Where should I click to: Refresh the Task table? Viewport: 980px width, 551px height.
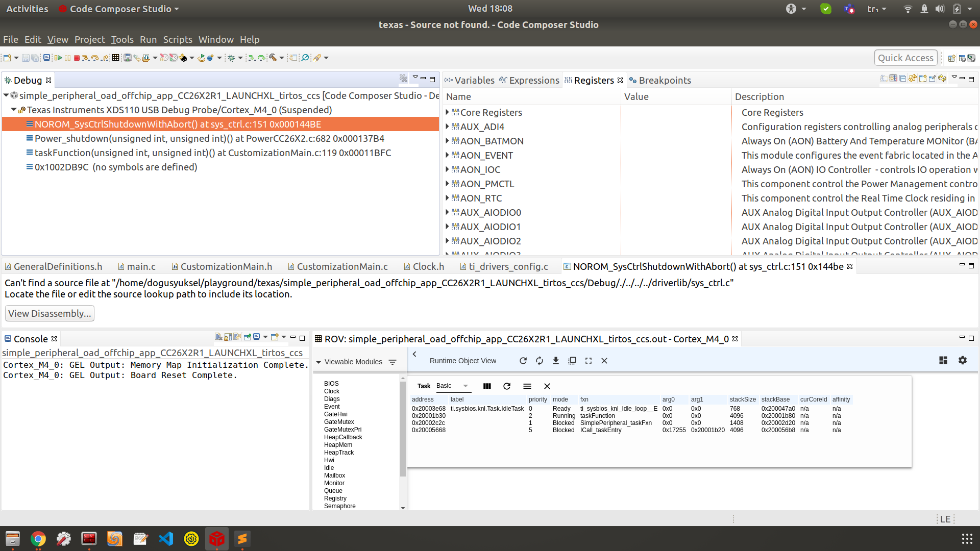[507, 386]
